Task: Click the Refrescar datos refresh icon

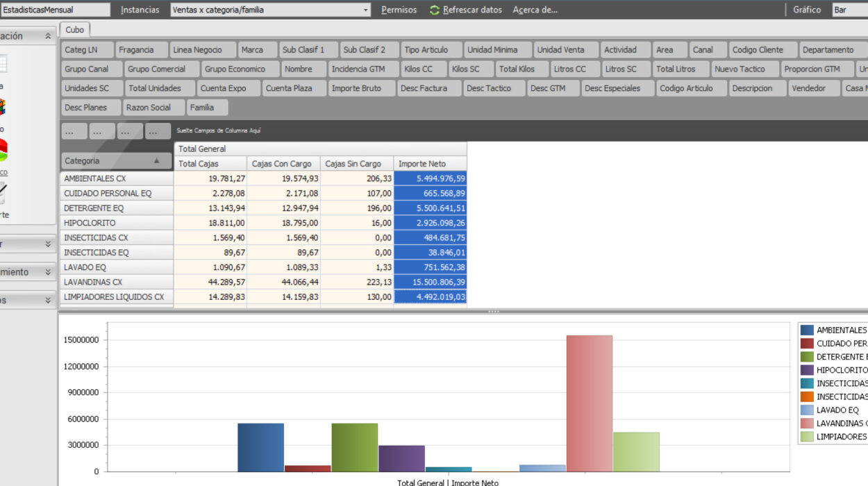Action: (435, 10)
